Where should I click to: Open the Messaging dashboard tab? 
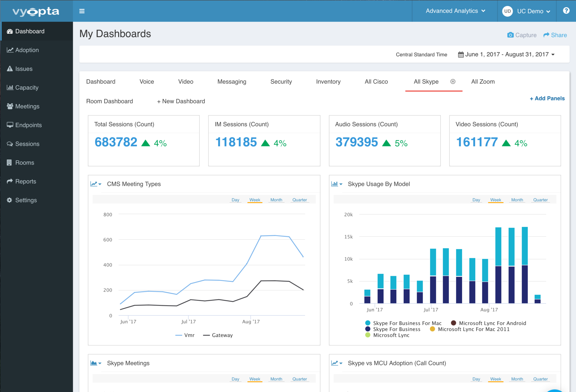pyautogui.click(x=232, y=82)
